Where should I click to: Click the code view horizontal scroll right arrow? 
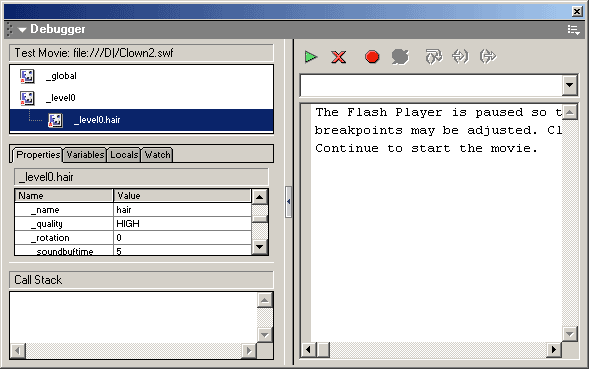click(554, 350)
